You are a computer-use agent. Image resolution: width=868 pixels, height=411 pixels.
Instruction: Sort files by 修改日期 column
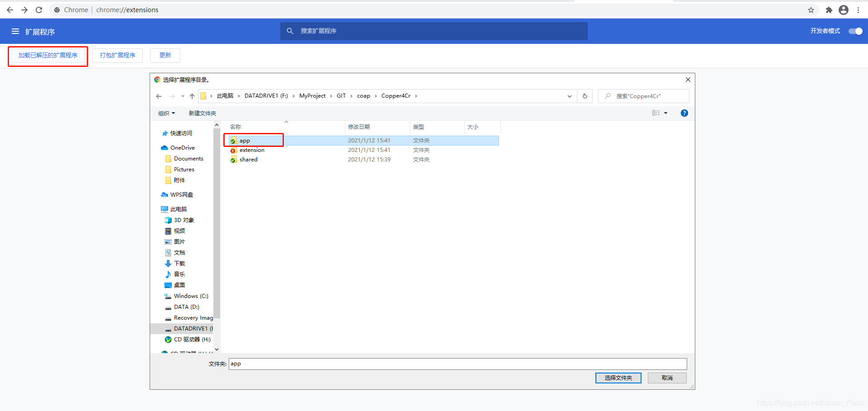coord(359,127)
